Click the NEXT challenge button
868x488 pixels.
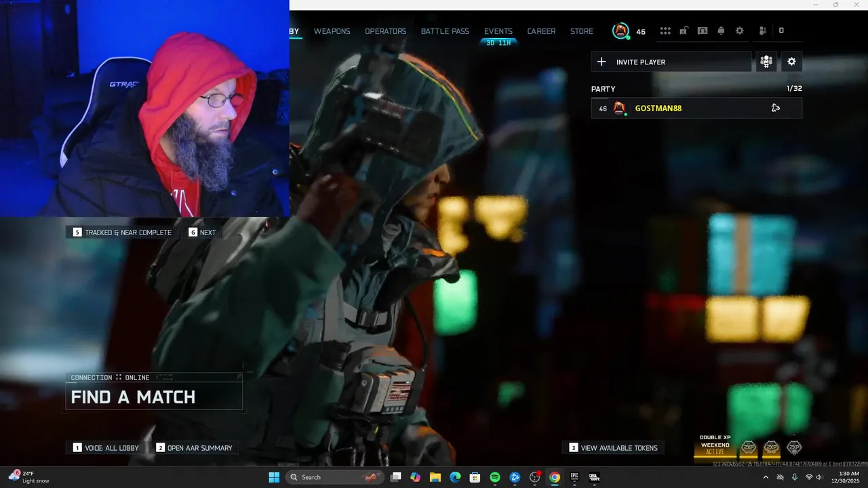click(x=202, y=232)
